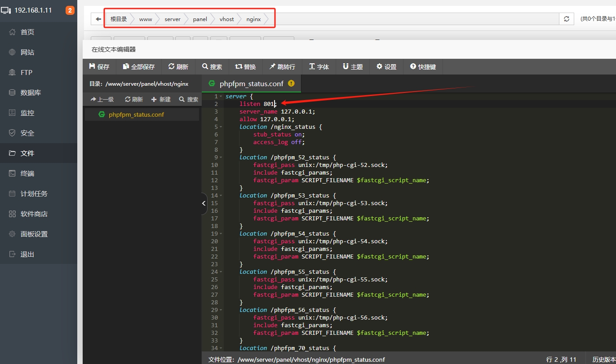Fold the server block at line 1

coord(221,96)
